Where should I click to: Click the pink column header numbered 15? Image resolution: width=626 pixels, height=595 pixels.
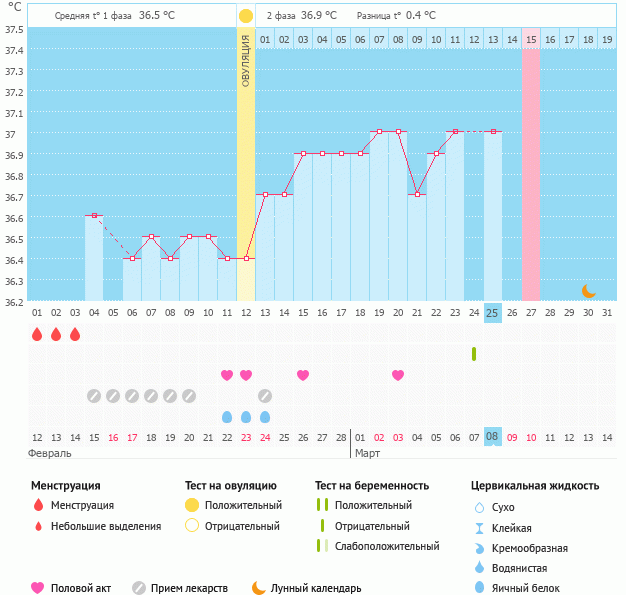(x=531, y=39)
